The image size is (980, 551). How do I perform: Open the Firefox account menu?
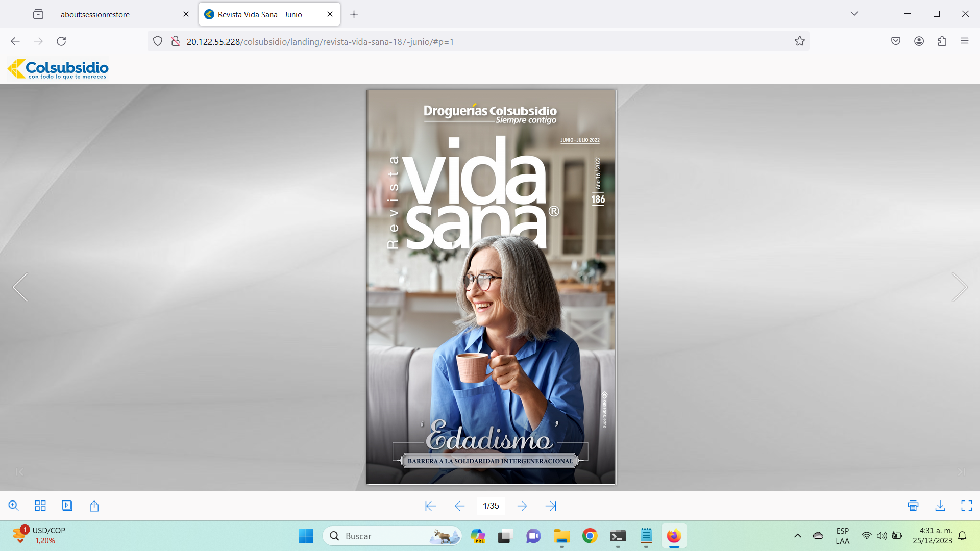(919, 41)
